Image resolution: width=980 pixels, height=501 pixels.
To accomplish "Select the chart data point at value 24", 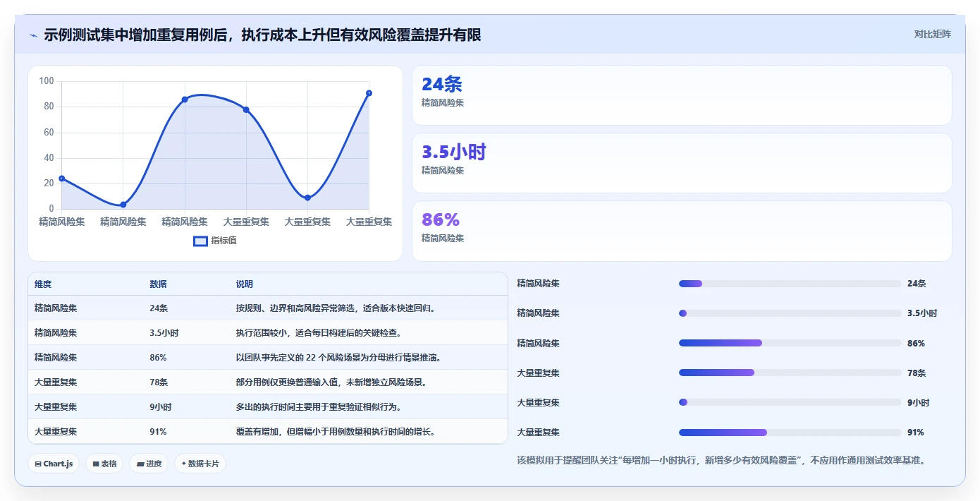I will pos(62,179).
